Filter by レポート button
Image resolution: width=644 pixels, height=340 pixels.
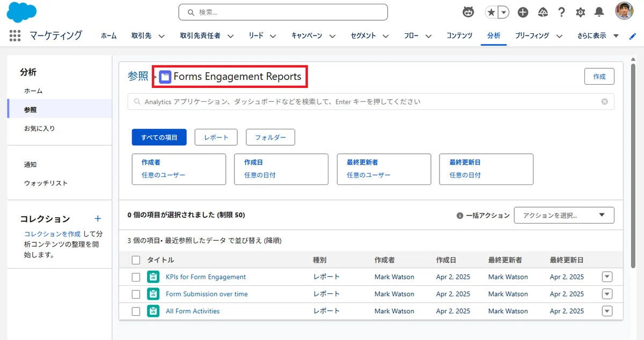(216, 137)
